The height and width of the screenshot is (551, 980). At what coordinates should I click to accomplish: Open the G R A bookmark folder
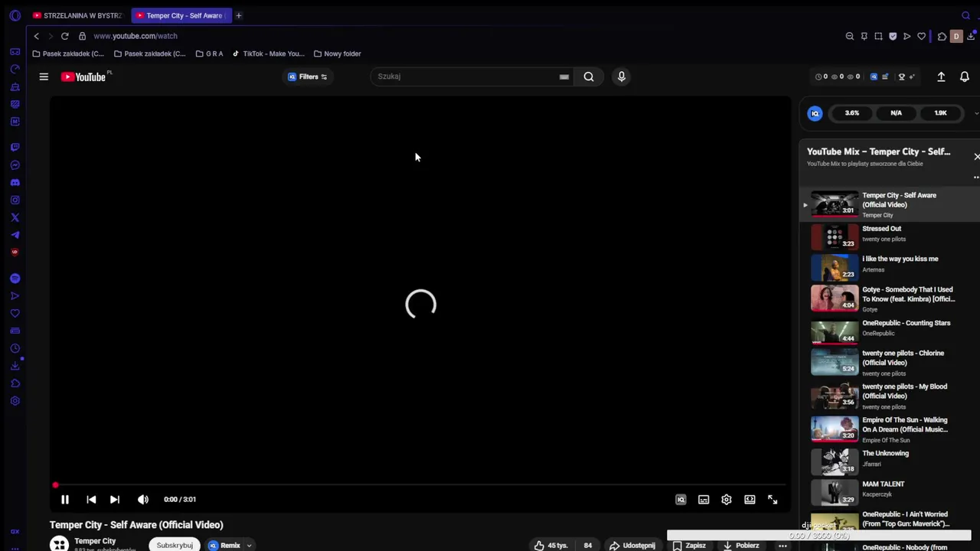coord(209,54)
